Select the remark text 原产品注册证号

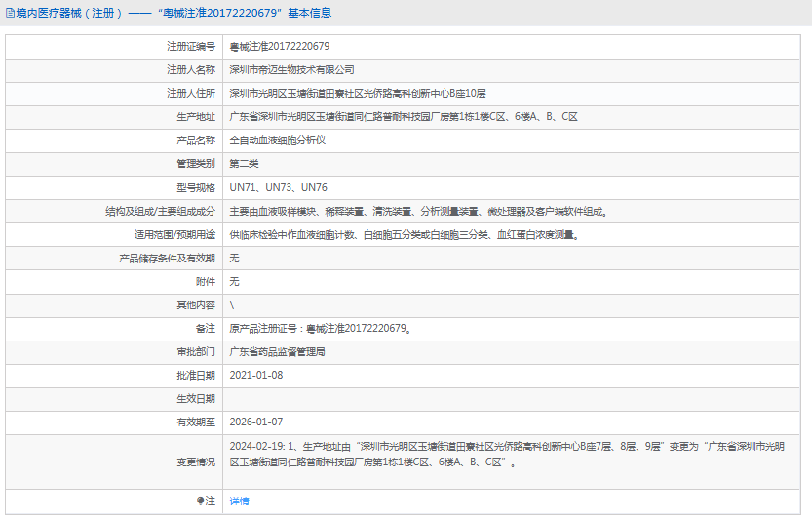click(x=321, y=329)
